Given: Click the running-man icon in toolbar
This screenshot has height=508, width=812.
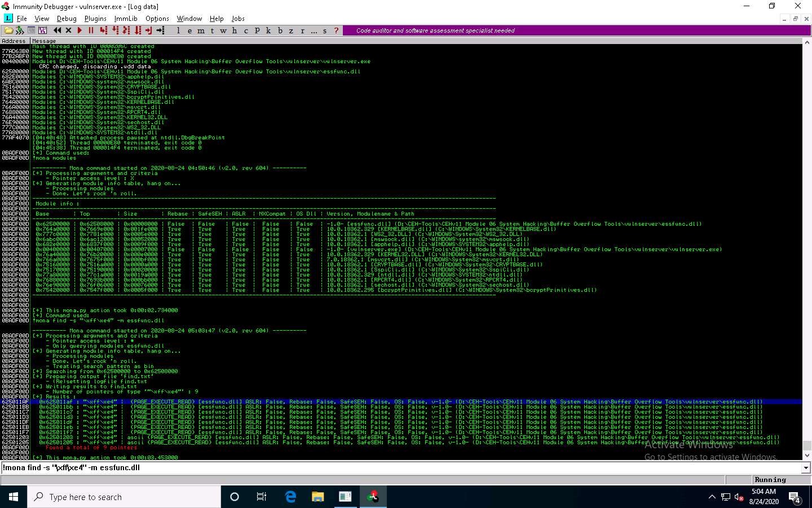Looking at the screenshot, I should [20, 30].
